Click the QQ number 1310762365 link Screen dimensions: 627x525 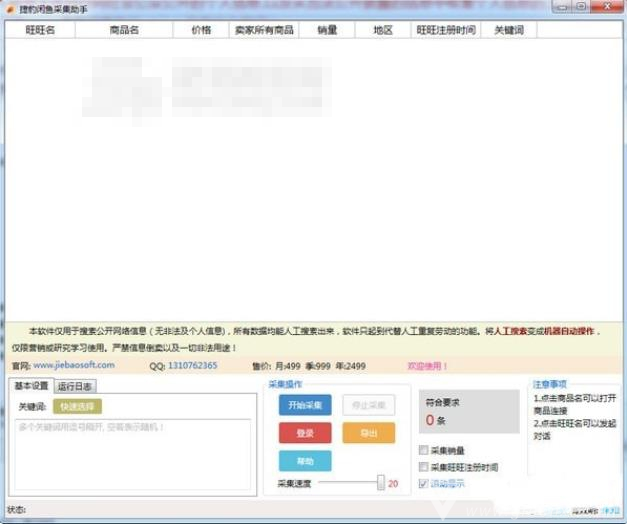[193, 365]
